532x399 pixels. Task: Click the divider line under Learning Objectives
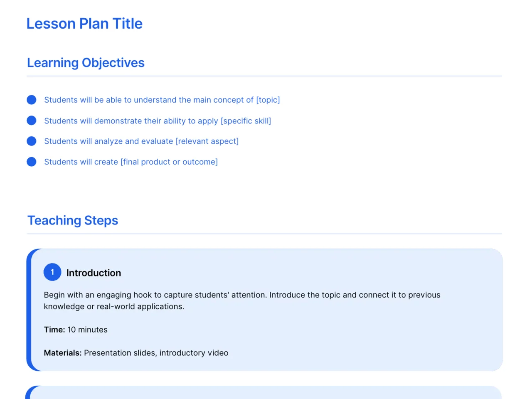(264, 76)
